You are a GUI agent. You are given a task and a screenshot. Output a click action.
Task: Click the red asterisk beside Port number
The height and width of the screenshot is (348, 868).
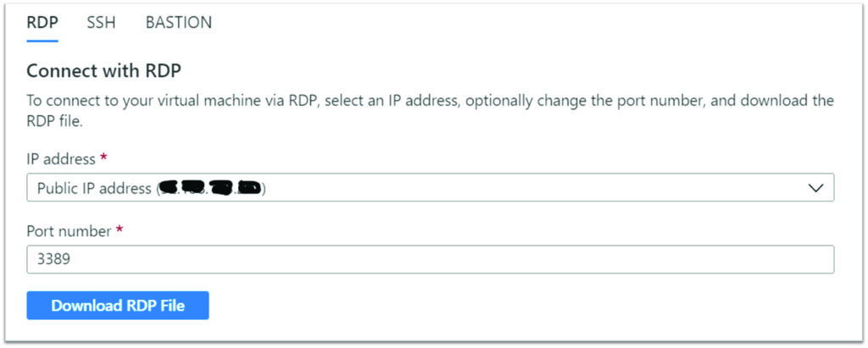click(119, 229)
